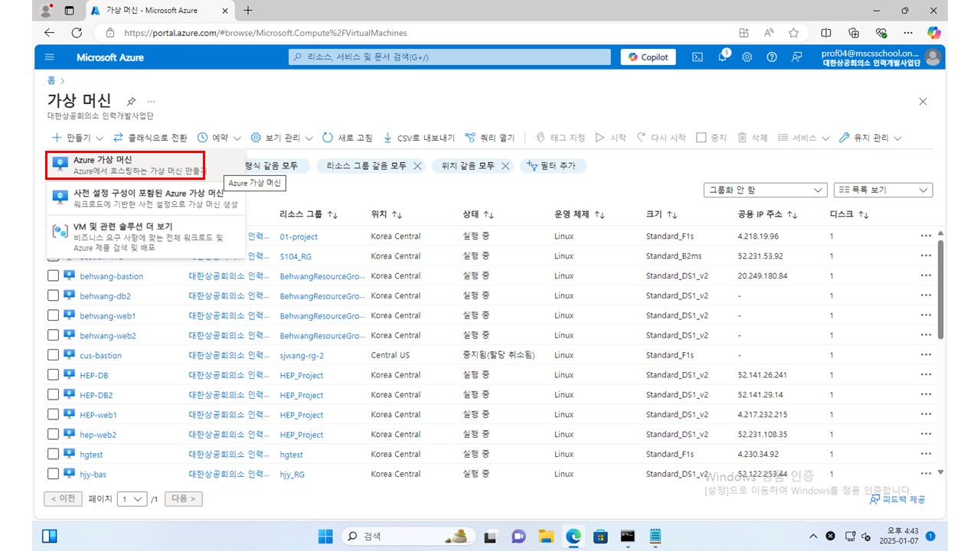Expand the 예약 dropdown
This screenshot has width=980, height=551.
pyautogui.click(x=219, y=138)
